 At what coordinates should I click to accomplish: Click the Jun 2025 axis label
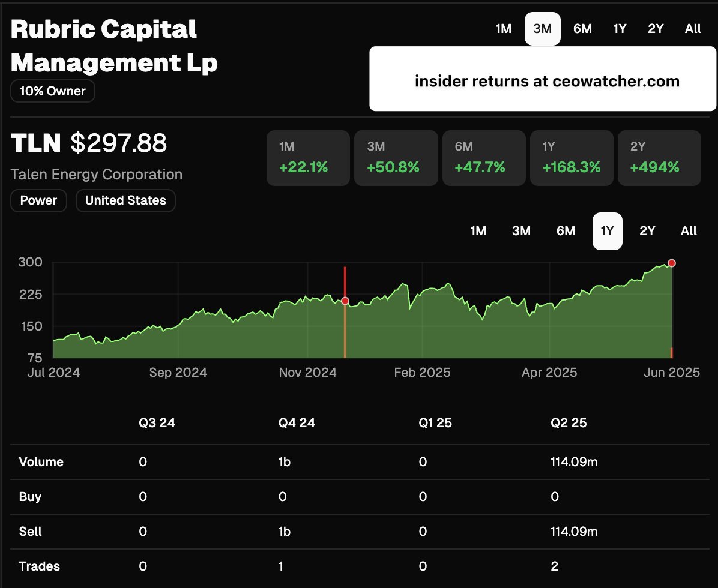pos(672,373)
